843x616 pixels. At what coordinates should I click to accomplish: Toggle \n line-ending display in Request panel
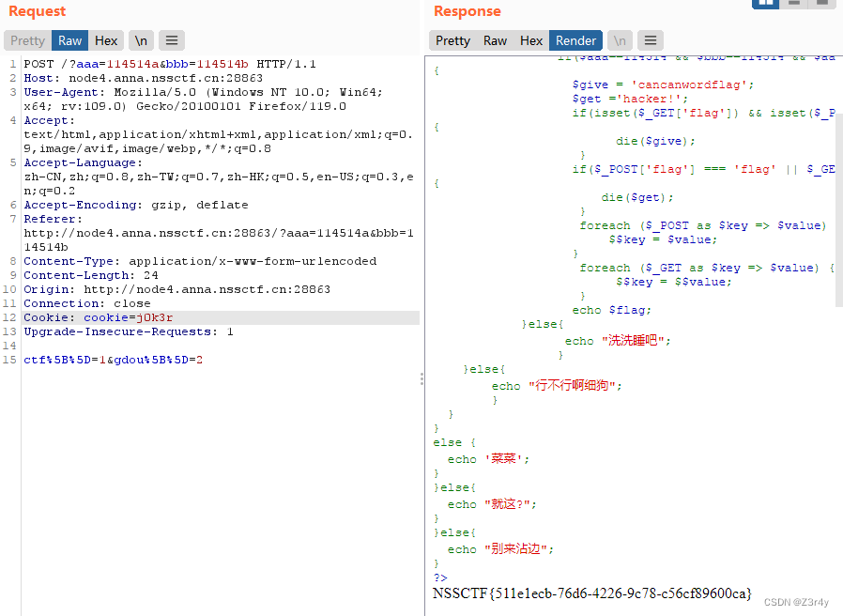(140, 40)
